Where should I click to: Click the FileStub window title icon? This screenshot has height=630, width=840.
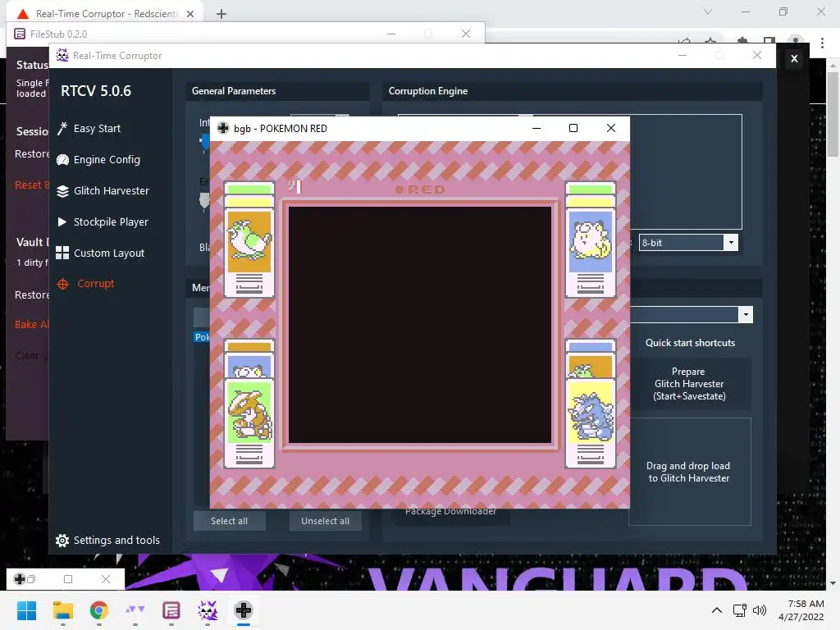tap(20, 34)
